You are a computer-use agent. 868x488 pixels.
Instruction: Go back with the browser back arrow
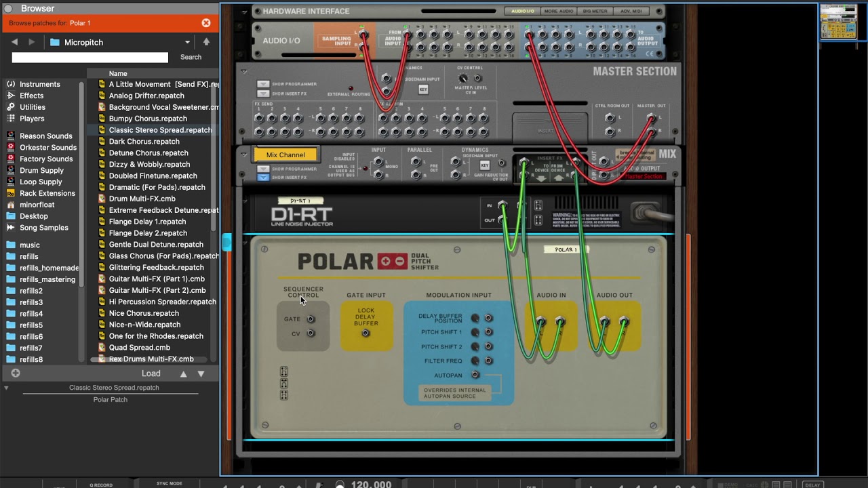(x=14, y=42)
